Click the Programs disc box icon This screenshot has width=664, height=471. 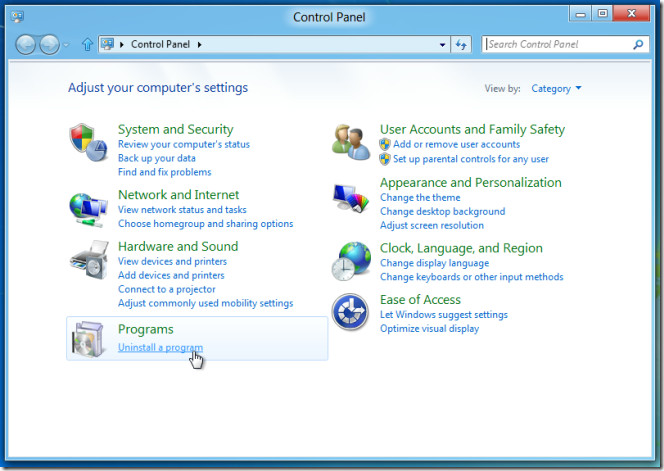(x=88, y=339)
